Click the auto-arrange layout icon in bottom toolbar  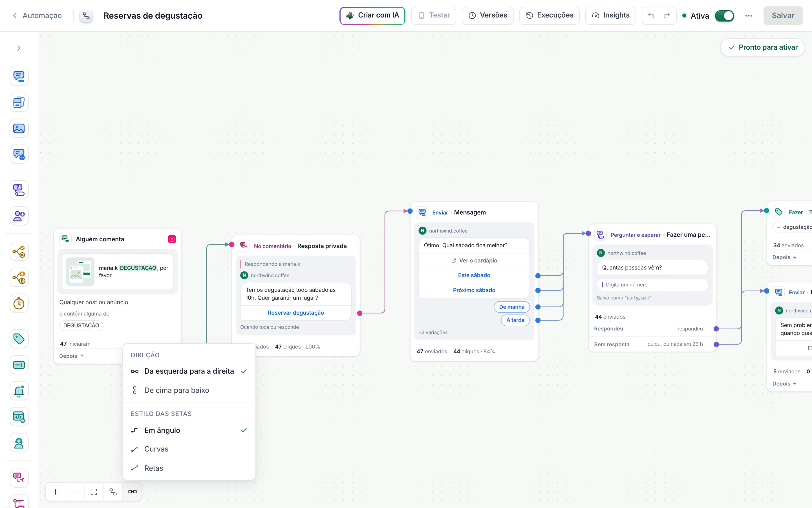pyautogui.click(x=113, y=492)
